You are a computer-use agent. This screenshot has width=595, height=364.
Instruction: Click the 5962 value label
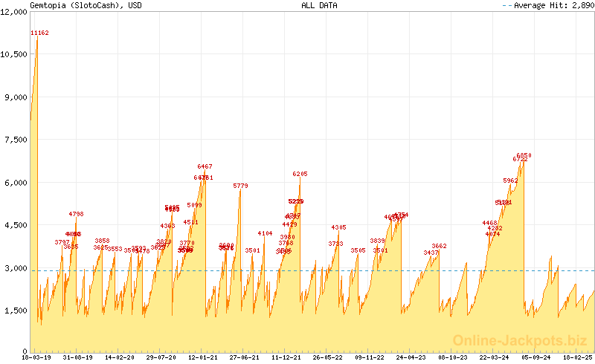[510, 181]
